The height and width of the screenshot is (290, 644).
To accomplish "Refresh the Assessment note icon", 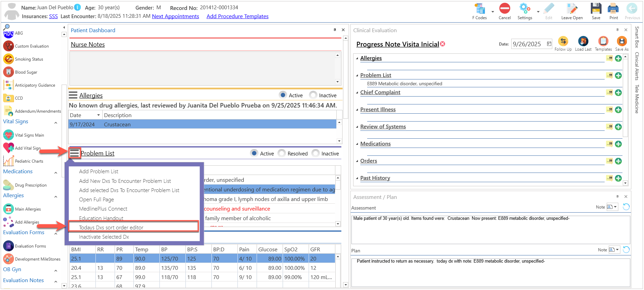I will [626, 207].
